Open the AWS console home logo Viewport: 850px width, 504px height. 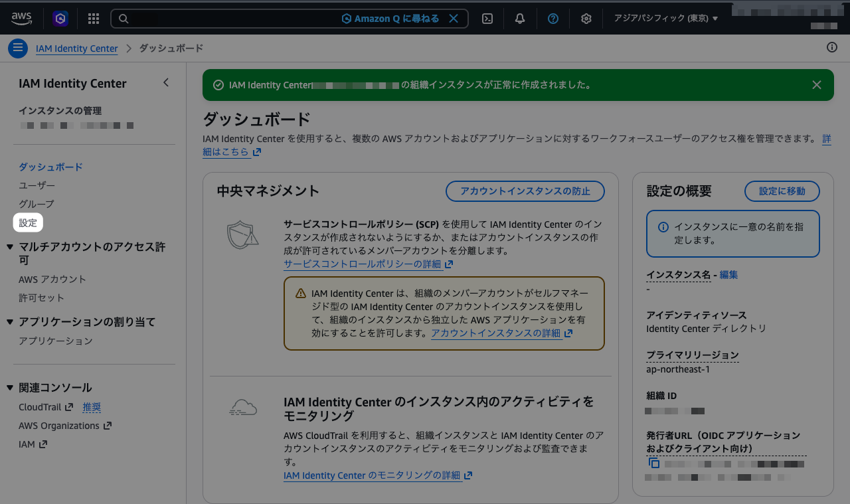pos(21,19)
